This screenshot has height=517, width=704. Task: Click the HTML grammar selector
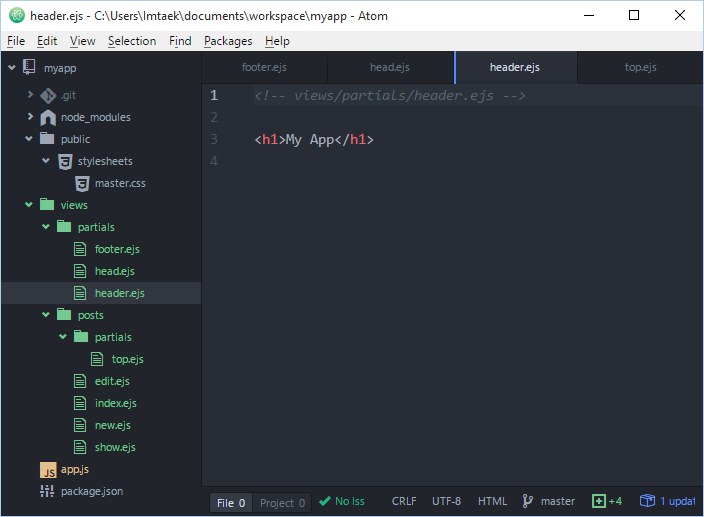(x=493, y=501)
